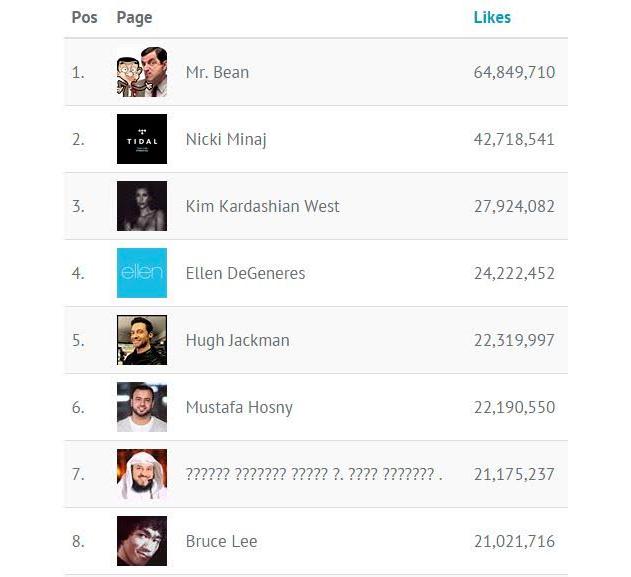
Task: Click the 64,849,710 likes count
Action: click(514, 72)
